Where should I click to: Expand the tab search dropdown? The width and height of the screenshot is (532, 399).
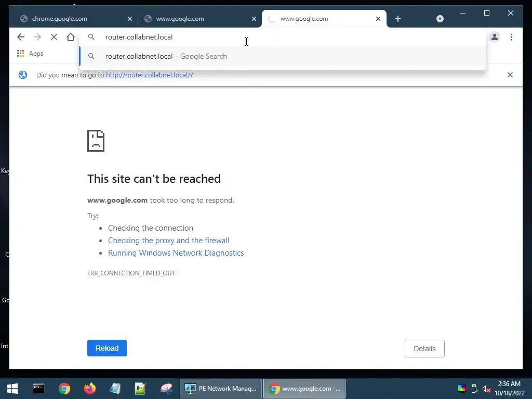tap(440, 19)
